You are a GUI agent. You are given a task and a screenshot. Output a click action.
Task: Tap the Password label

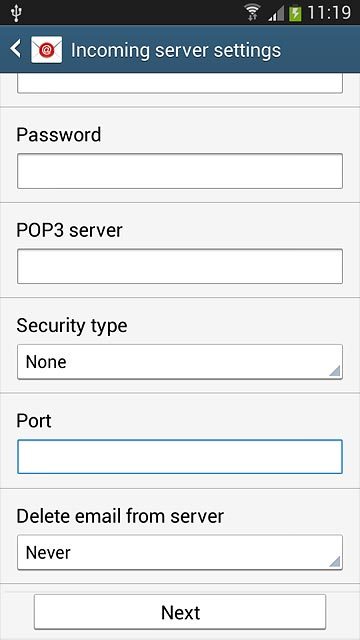point(59,135)
